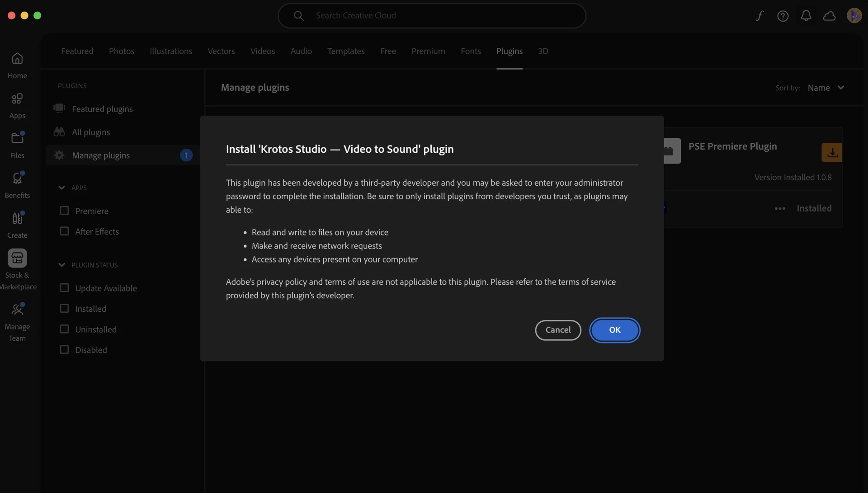868x493 pixels.
Task: Enable the Update Available filter checkbox
Action: [64, 288]
